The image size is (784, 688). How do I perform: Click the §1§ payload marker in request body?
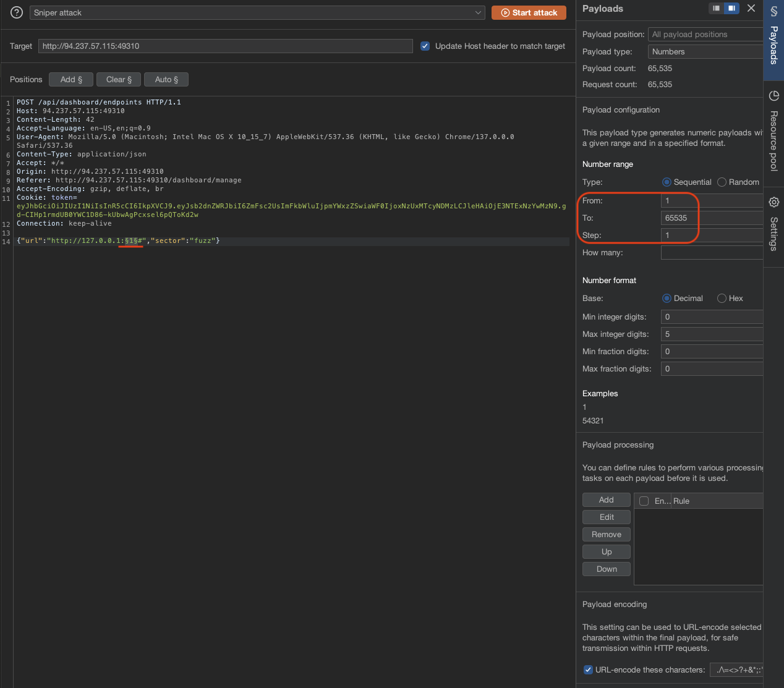coord(132,241)
